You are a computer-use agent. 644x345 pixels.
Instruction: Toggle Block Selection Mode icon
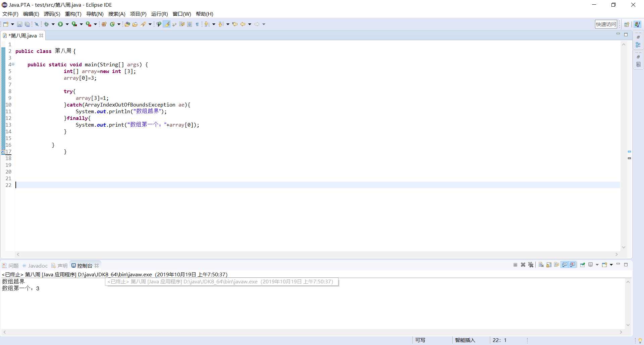[x=190, y=24]
